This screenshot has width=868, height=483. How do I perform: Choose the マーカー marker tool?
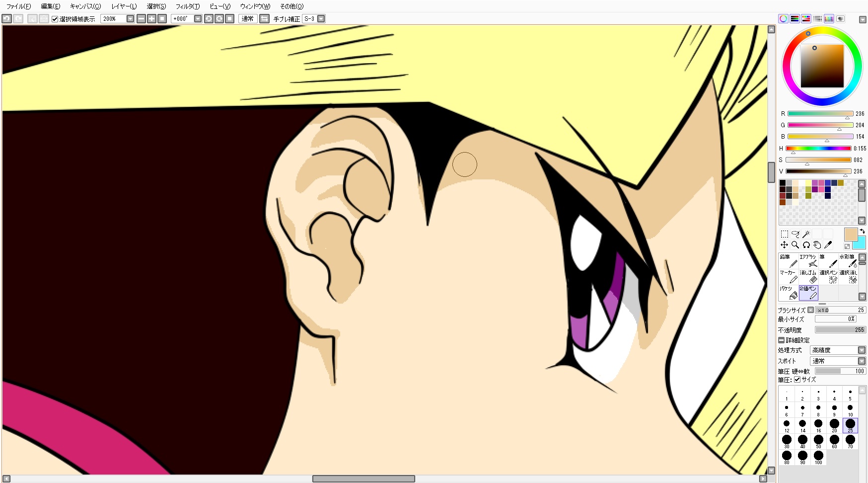tap(789, 277)
